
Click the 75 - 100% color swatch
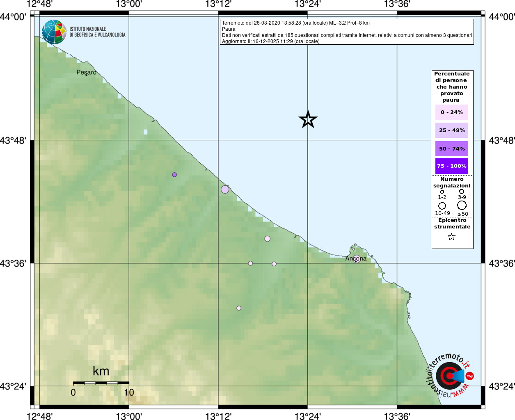pyautogui.click(x=451, y=166)
